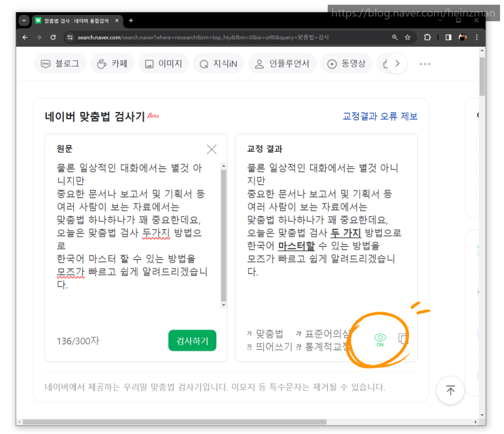
Task: Go back using browser back arrow
Action: (24, 37)
